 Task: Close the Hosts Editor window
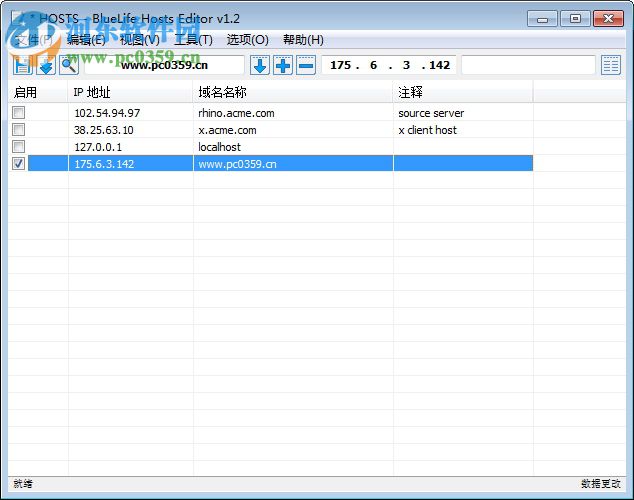608,19
